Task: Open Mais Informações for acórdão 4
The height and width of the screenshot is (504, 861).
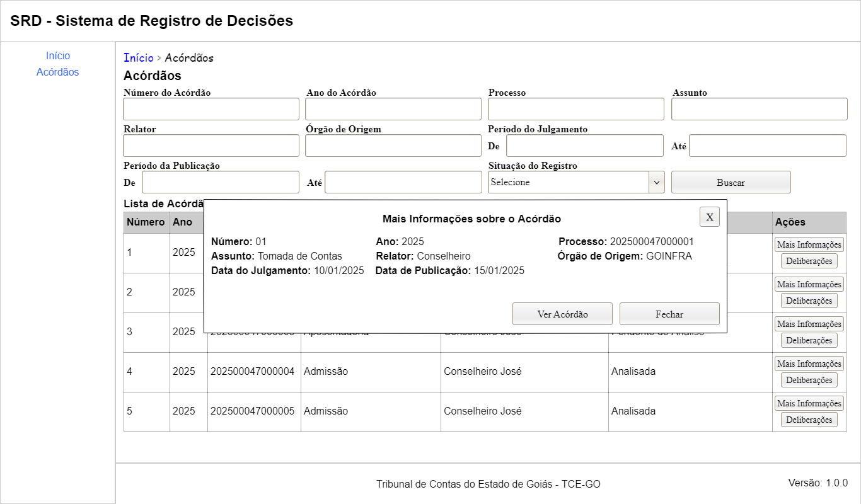Action: (809, 364)
